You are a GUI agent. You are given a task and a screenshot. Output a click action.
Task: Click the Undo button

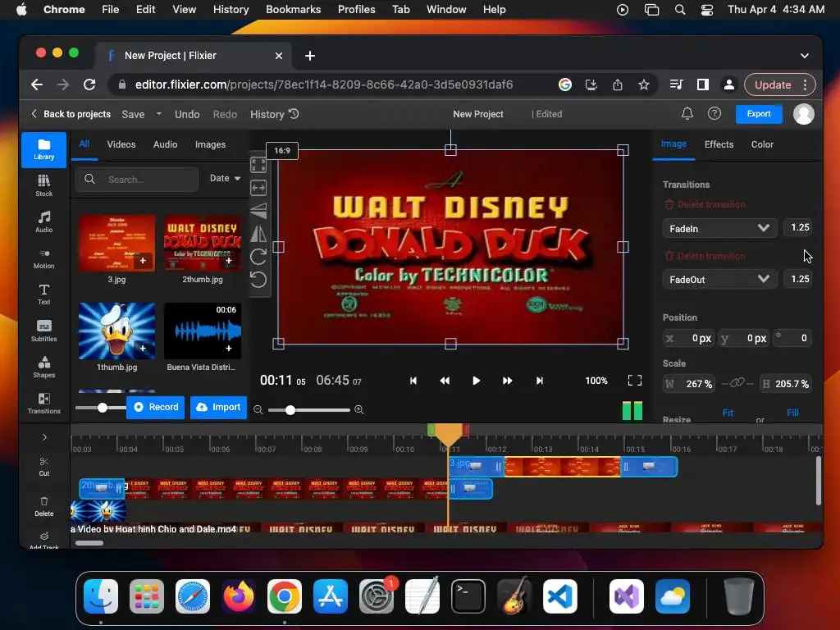(x=187, y=114)
